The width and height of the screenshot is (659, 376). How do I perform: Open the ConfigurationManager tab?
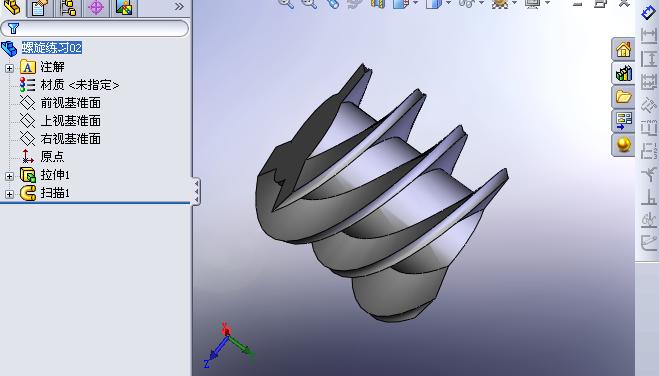tap(68, 8)
